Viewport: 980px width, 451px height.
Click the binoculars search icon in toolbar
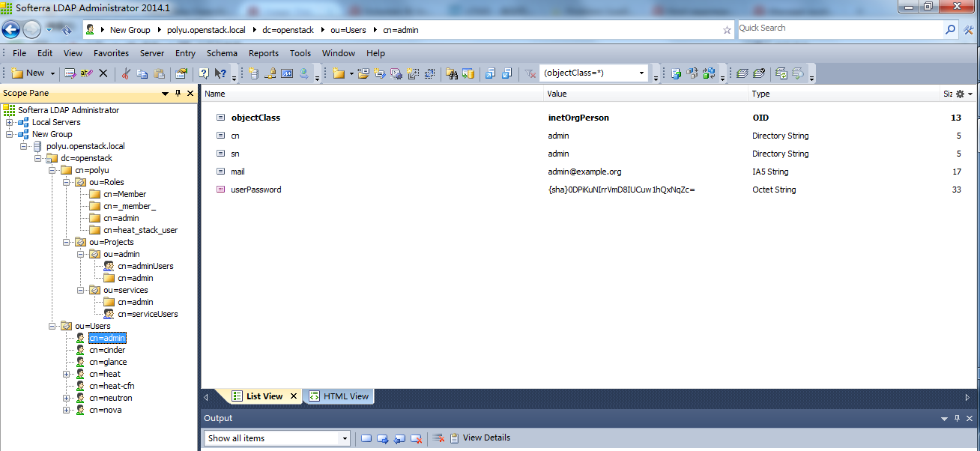coord(452,73)
